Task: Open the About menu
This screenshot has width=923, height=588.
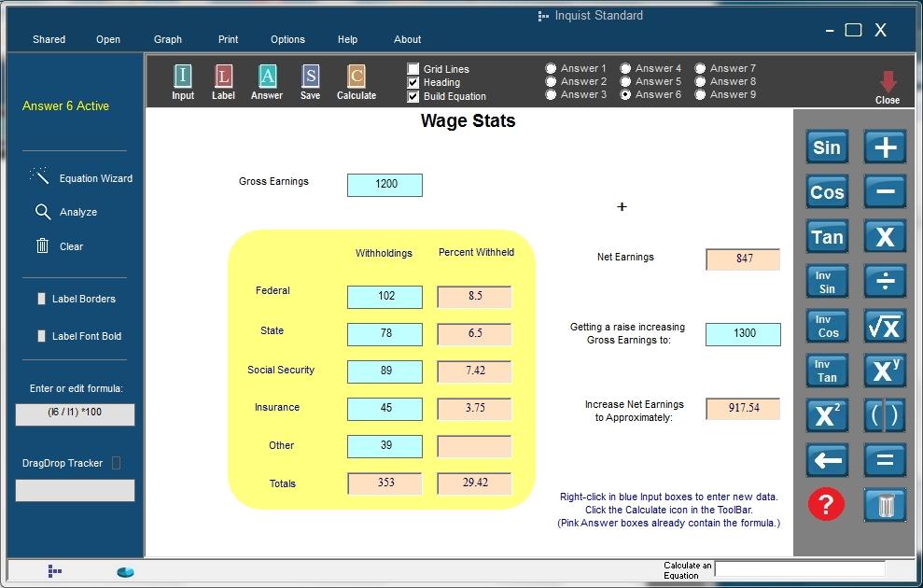Action: pyautogui.click(x=407, y=39)
